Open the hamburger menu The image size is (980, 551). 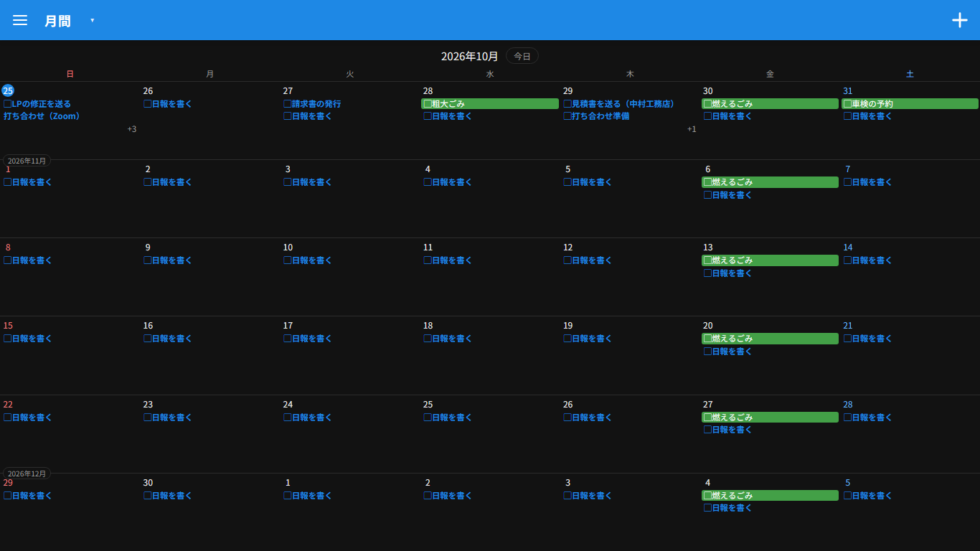pyautogui.click(x=20, y=20)
